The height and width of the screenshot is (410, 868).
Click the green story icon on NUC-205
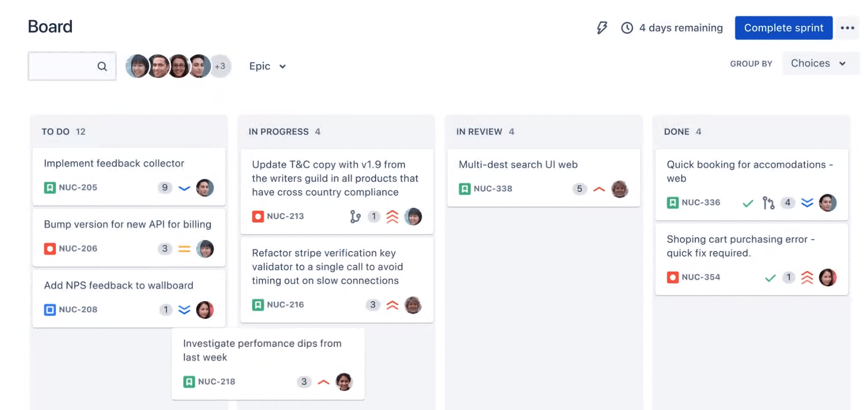pyautogui.click(x=49, y=188)
